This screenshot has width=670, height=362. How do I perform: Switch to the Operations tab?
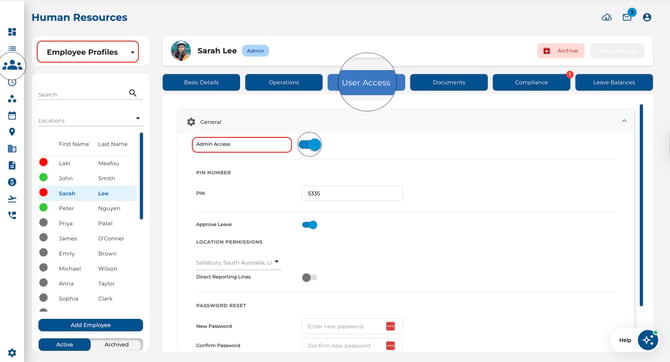coord(284,82)
